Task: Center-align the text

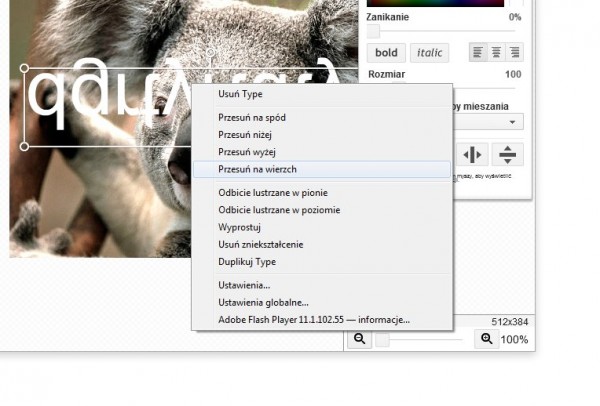Action: pyautogui.click(x=497, y=52)
